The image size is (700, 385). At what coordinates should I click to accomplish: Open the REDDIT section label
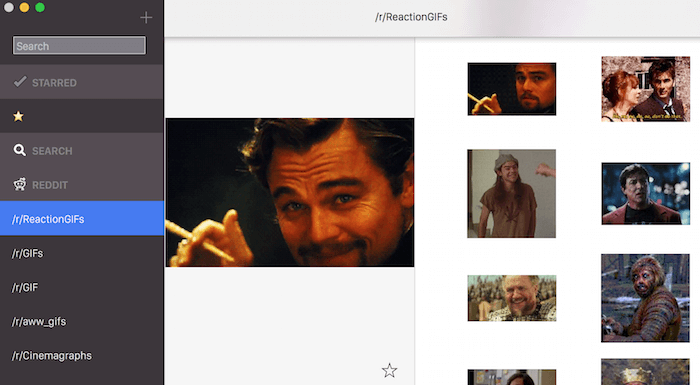tap(50, 185)
